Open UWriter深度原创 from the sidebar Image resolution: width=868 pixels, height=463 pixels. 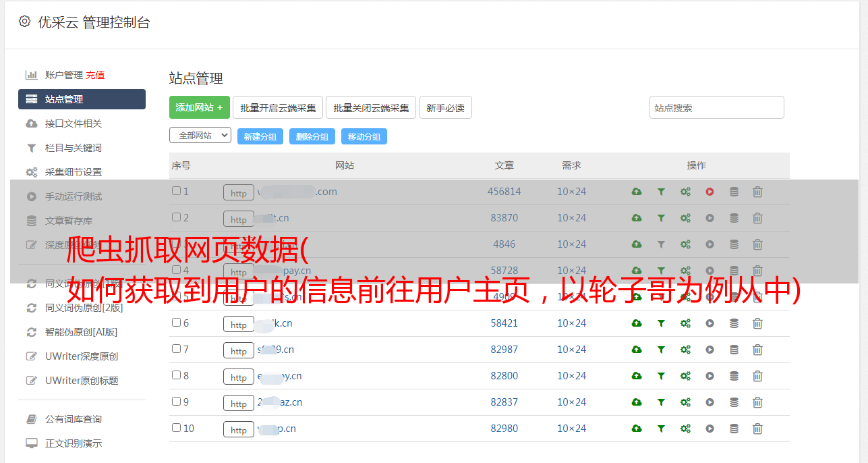click(81, 356)
